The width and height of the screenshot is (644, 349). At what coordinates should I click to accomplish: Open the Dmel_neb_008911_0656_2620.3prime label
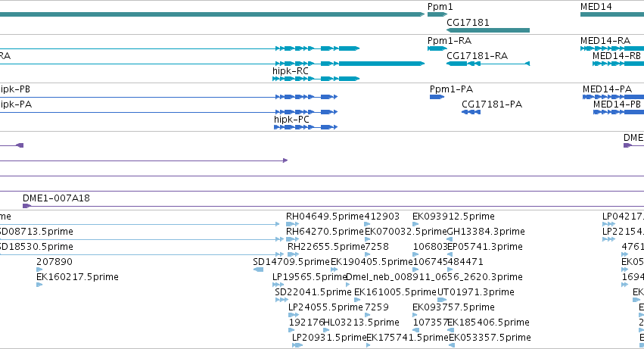click(434, 277)
